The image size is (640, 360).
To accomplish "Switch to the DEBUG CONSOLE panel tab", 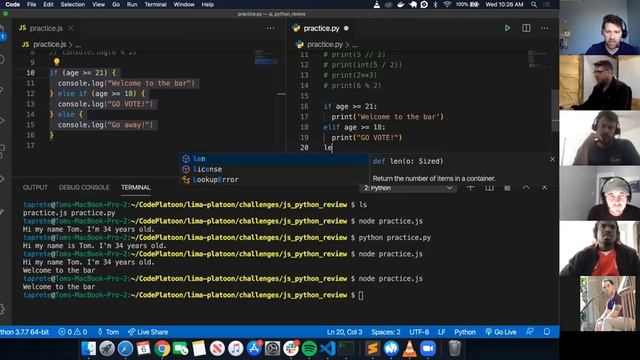I will (x=84, y=187).
